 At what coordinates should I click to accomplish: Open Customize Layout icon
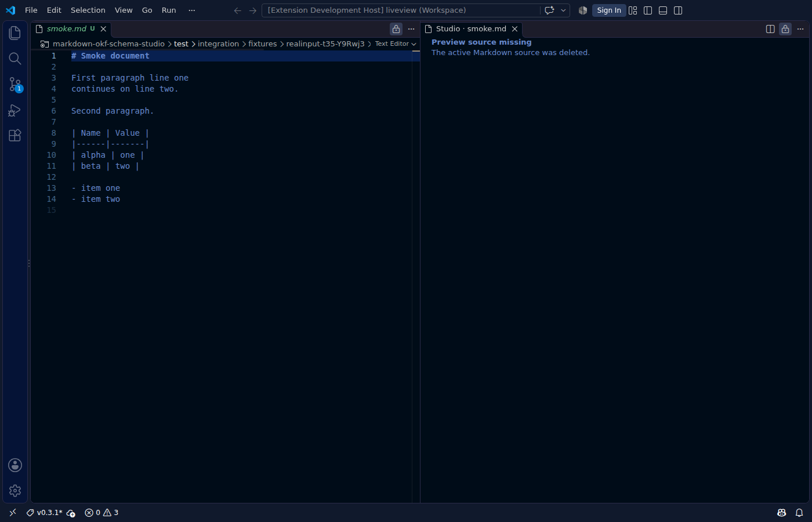633,10
